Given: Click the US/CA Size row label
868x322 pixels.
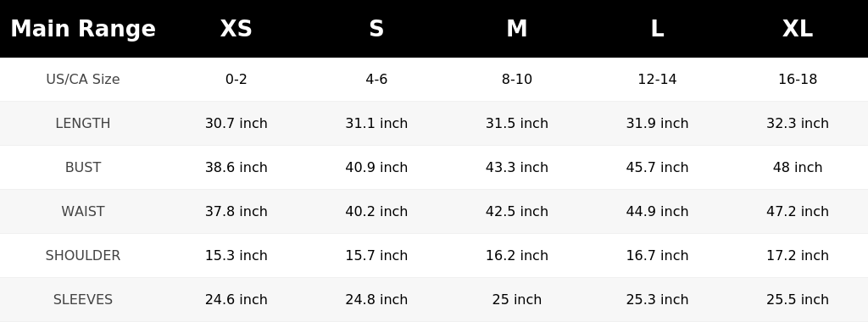Looking at the screenshot, I should click(83, 79).
